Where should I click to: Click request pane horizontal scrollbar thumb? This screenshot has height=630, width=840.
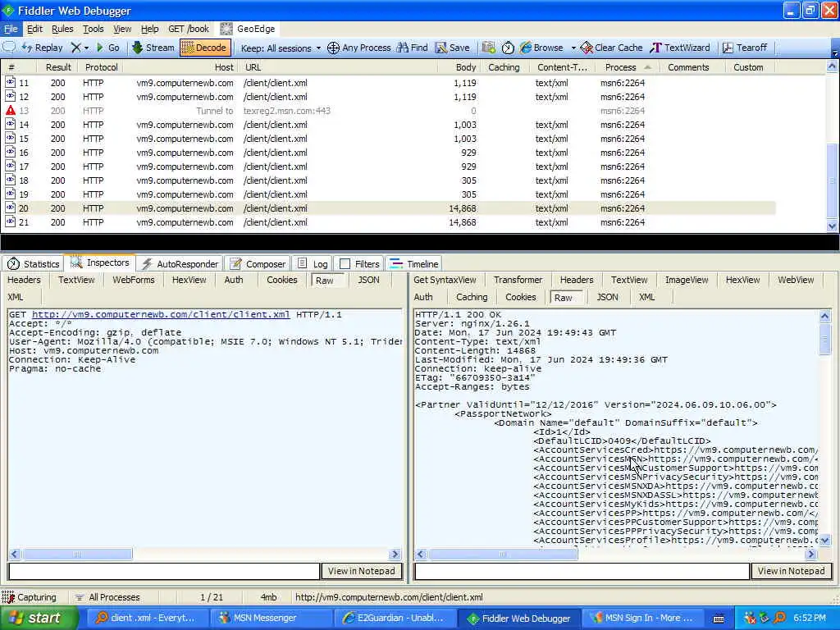[77, 554]
